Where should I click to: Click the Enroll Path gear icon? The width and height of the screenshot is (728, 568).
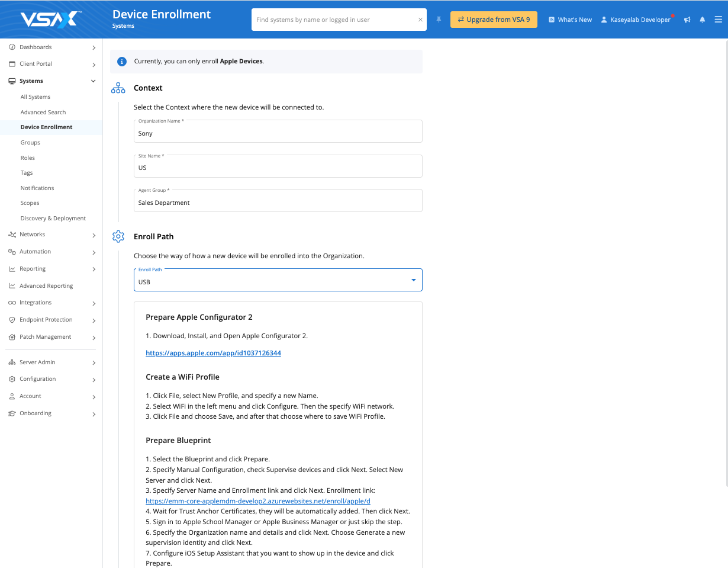coord(118,237)
